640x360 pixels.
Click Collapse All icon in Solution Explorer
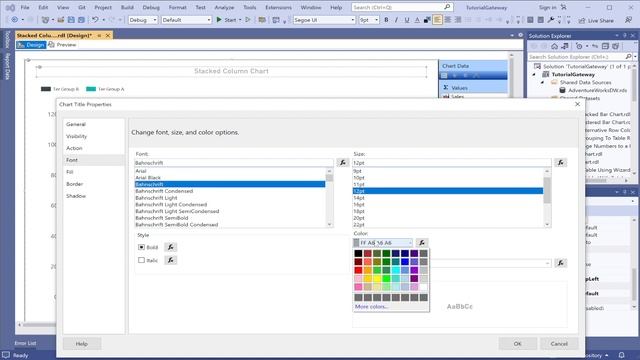tap(605, 46)
